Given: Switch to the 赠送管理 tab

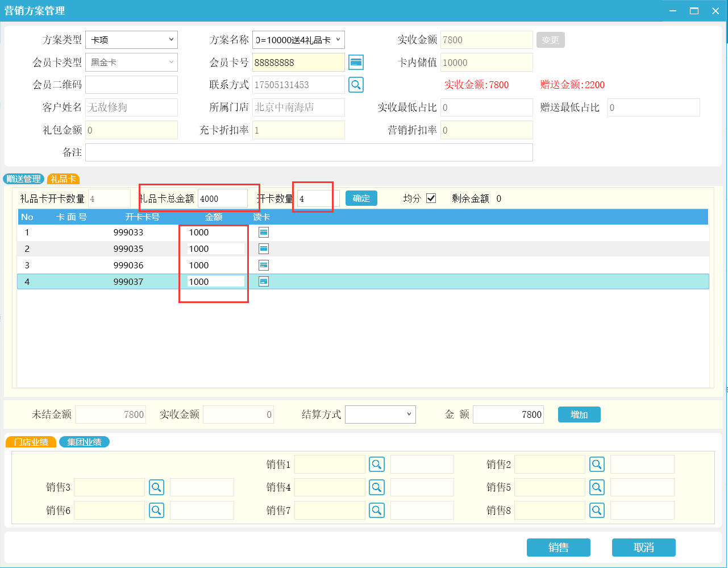Looking at the screenshot, I should [24, 179].
